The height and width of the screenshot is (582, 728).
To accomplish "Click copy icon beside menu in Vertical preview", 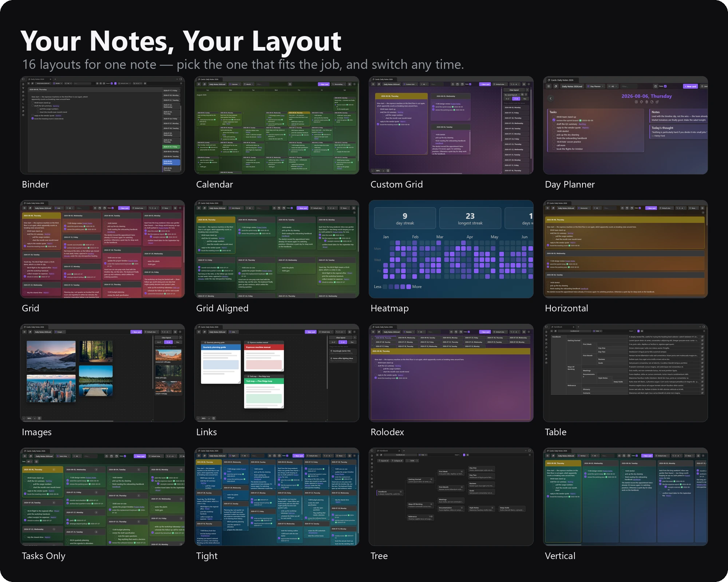I will coord(553,456).
